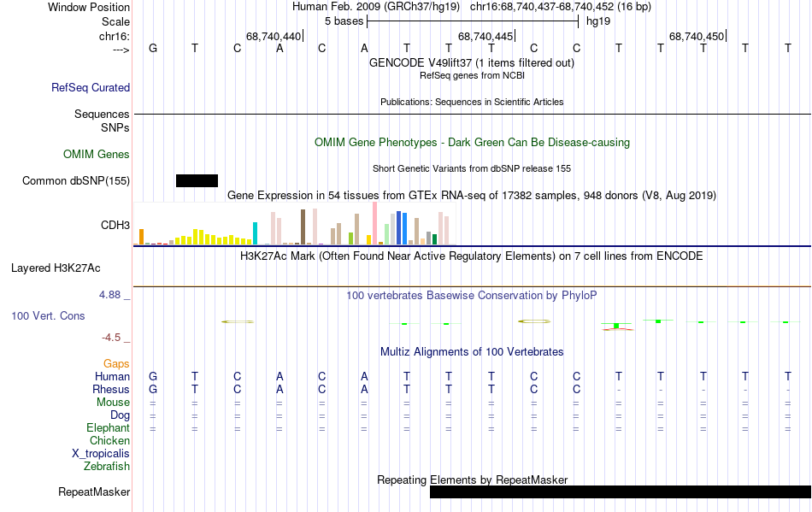
Task: Click the -4.5 lower scale value
Action: click(111, 338)
